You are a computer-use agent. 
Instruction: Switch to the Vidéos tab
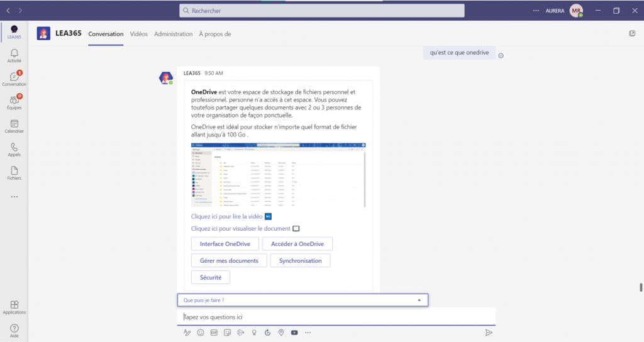pyautogui.click(x=139, y=34)
